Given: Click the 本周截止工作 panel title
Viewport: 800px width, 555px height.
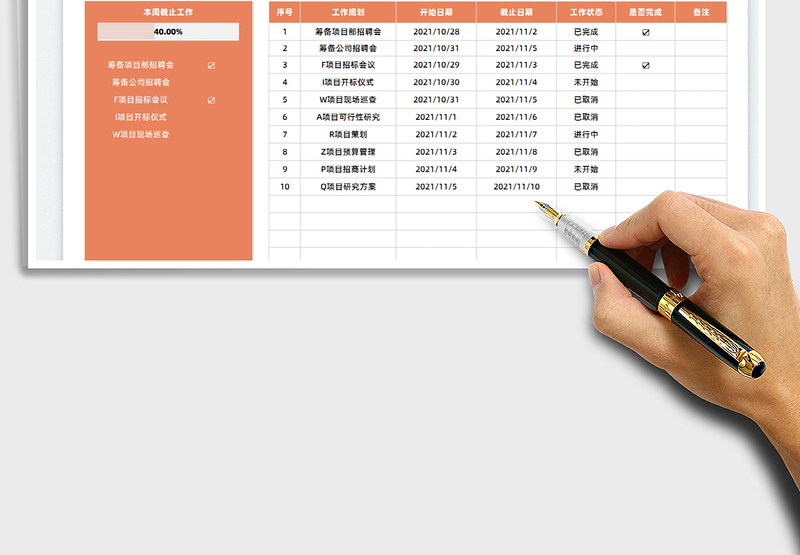Looking at the screenshot, I should [x=168, y=12].
